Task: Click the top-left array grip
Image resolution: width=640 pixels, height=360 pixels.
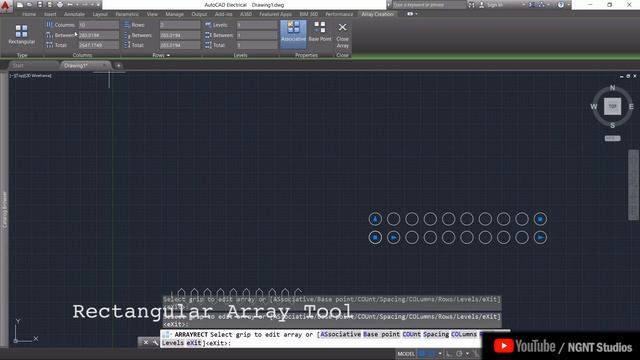Action: [375, 219]
